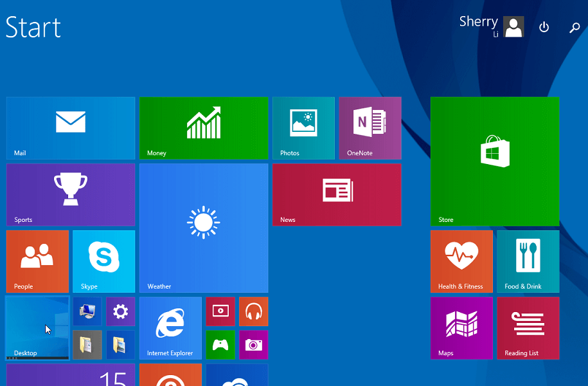
Task: Launch the Maps tile
Action: click(461, 328)
